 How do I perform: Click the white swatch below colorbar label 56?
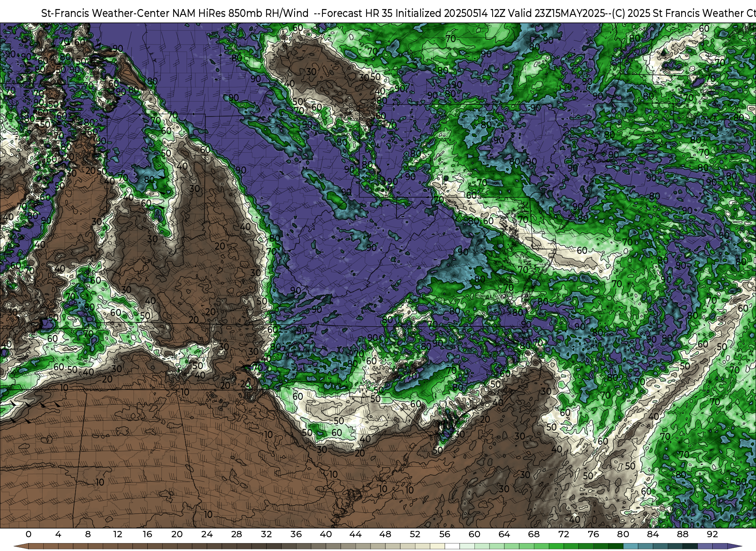click(x=452, y=547)
